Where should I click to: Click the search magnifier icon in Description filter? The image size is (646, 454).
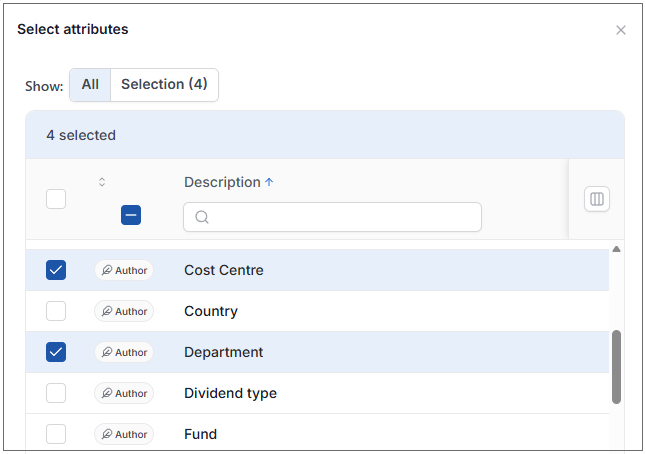click(x=202, y=217)
